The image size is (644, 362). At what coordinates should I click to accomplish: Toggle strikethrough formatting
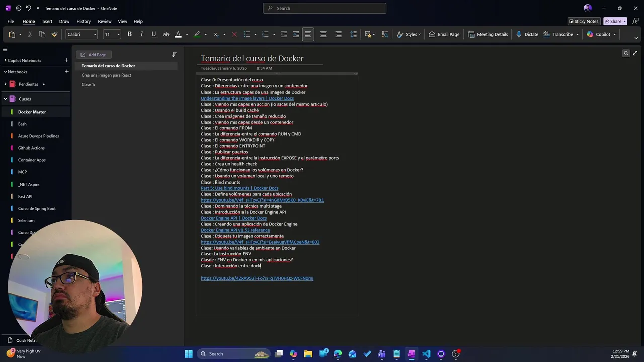coord(166,34)
